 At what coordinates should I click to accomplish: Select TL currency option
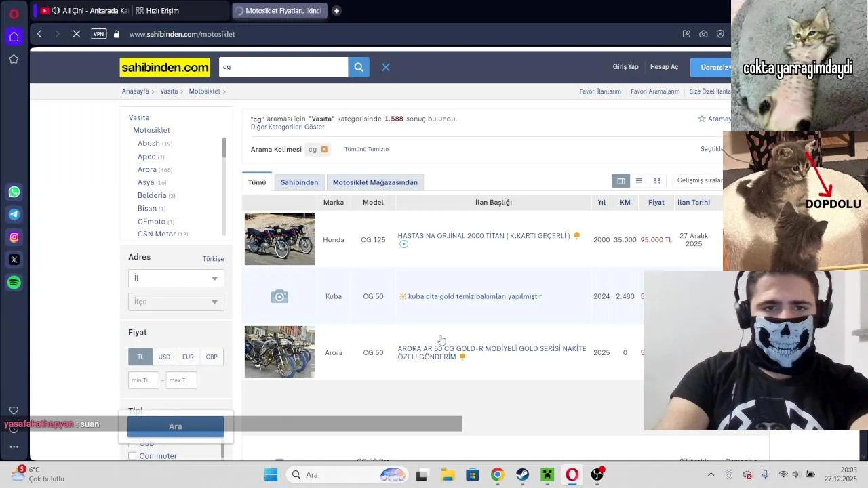(140, 357)
